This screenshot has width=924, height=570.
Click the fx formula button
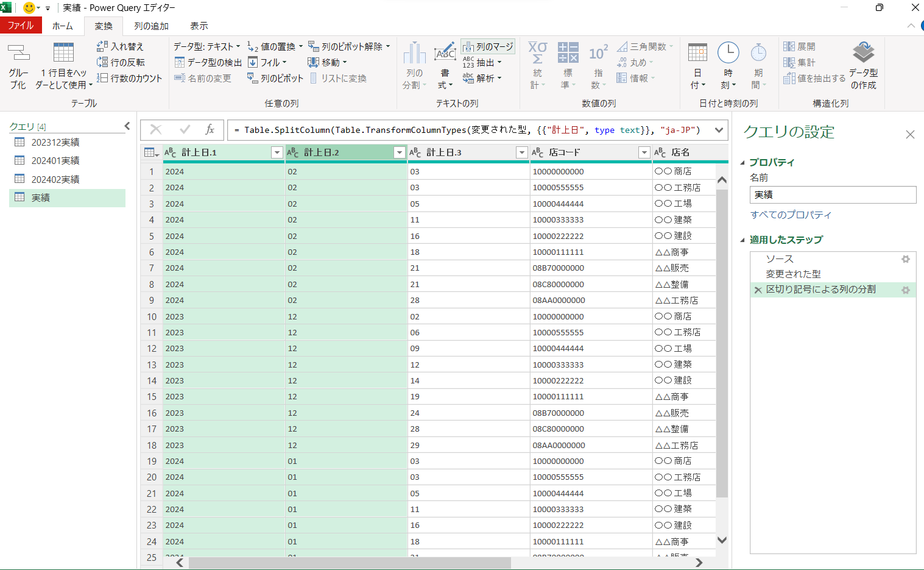click(210, 129)
